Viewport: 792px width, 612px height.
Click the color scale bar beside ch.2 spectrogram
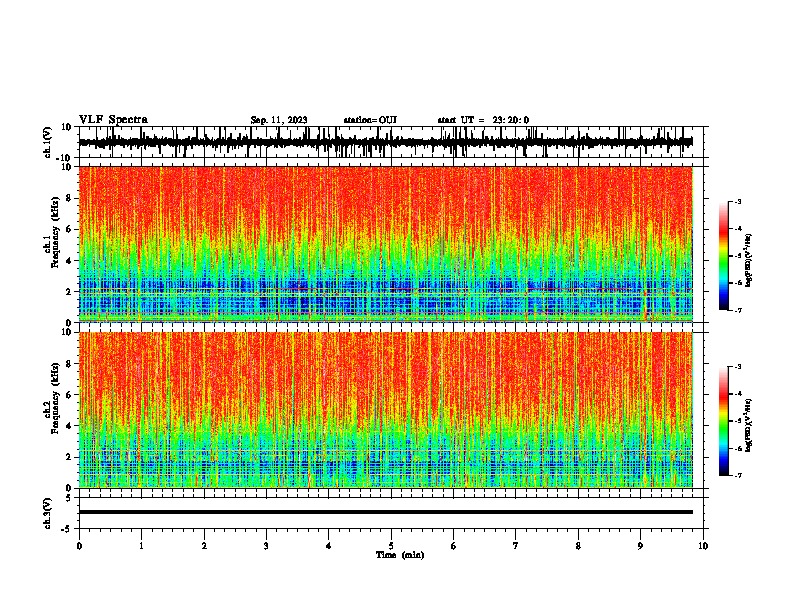click(x=724, y=421)
